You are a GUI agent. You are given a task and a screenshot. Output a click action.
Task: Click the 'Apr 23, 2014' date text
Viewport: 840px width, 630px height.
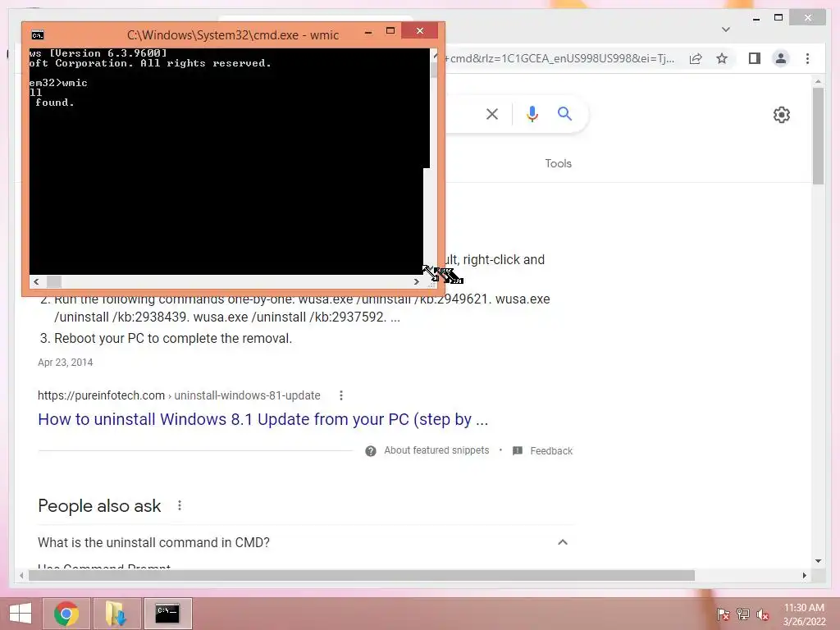(x=66, y=362)
